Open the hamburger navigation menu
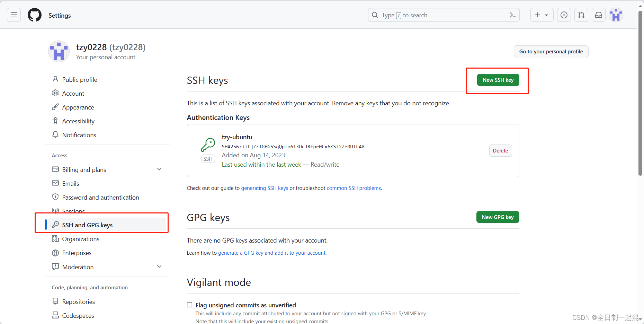644x324 pixels. pos(14,15)
